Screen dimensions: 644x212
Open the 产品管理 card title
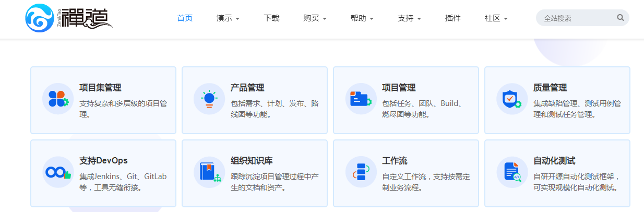pyautogui.click(x=247, y=88)
